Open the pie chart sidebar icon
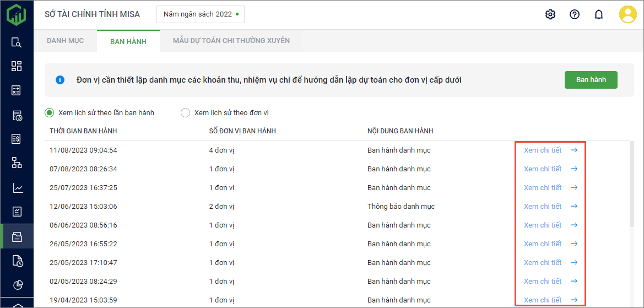The height and width of the screenshot is (308, 644). (x=17, y=285)
